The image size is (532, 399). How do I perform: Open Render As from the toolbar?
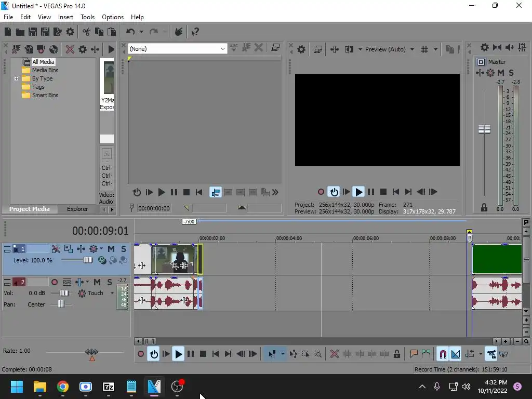[x=57, y=32]
